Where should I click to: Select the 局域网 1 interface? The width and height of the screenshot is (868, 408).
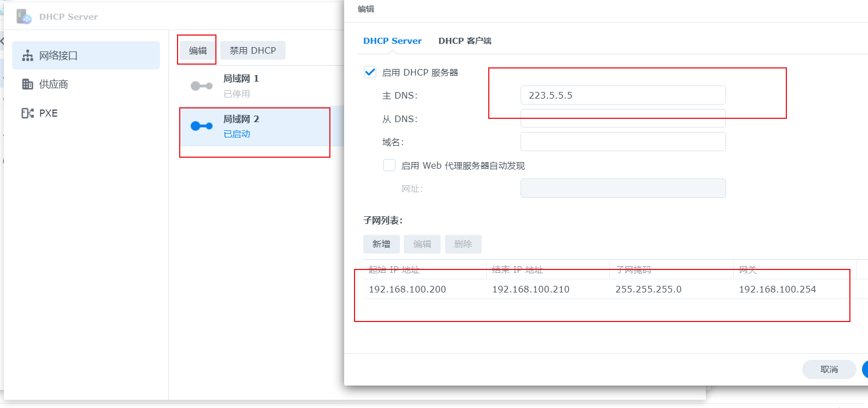click(x=261, y=86)
